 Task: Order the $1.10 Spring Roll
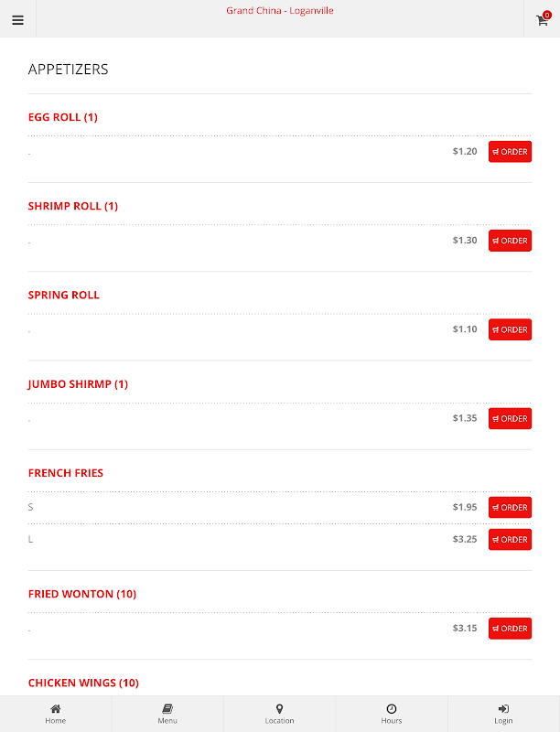tap(510, 329)
